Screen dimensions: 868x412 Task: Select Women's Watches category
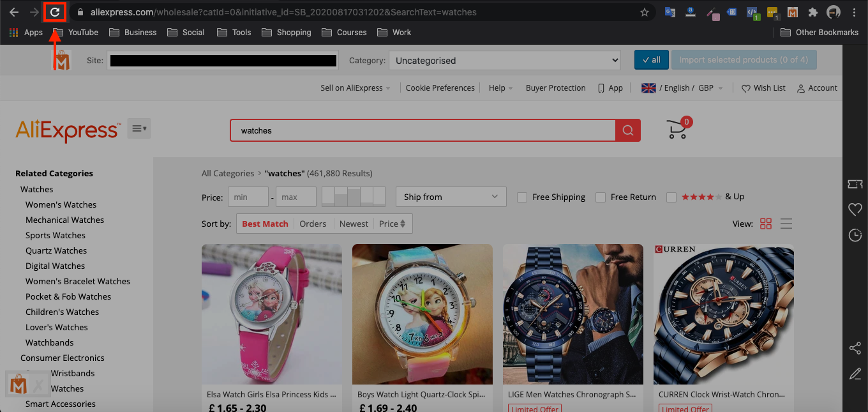coord(61,205)
